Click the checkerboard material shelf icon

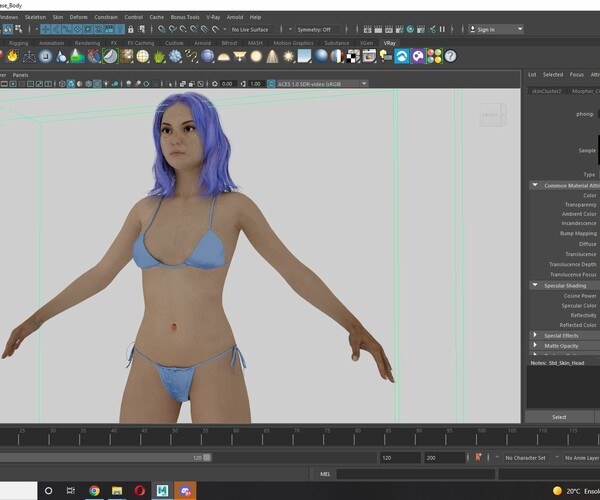[353, 57]
